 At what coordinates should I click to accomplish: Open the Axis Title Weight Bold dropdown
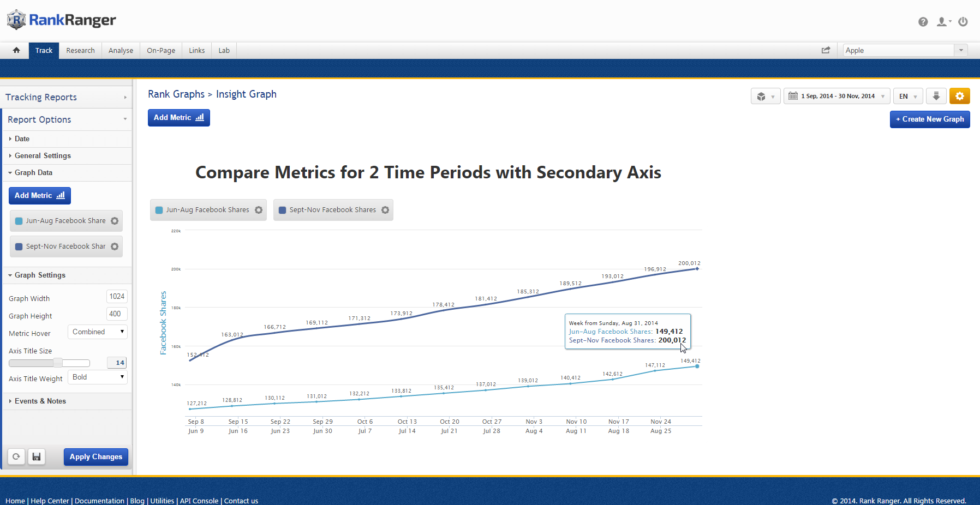tap(98, 377)
